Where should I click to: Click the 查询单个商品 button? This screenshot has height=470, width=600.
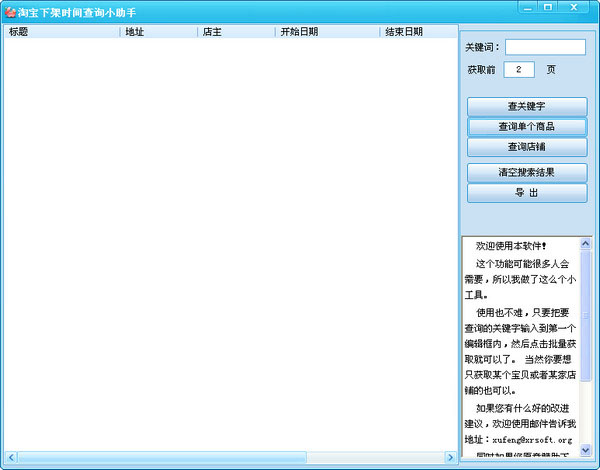coord(527,127)
